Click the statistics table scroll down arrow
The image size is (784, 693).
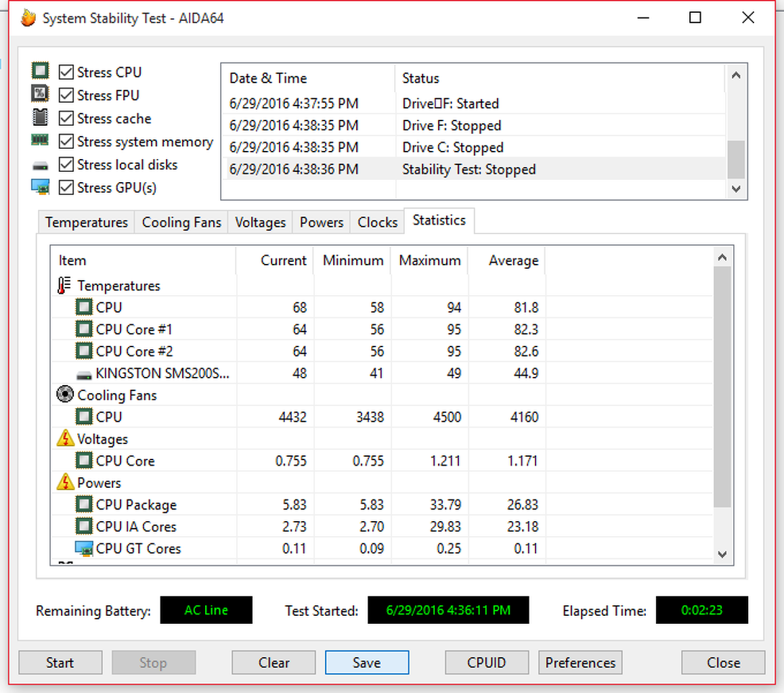pyautogui.click(x=722, y=554)
